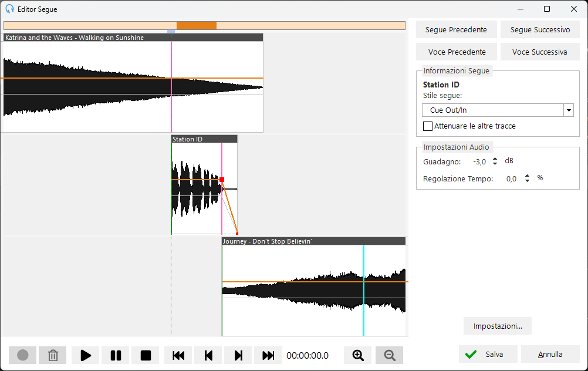Select Journey - Don't Stop Believin' header
The image size is (588, 371).
coord(313,241)
